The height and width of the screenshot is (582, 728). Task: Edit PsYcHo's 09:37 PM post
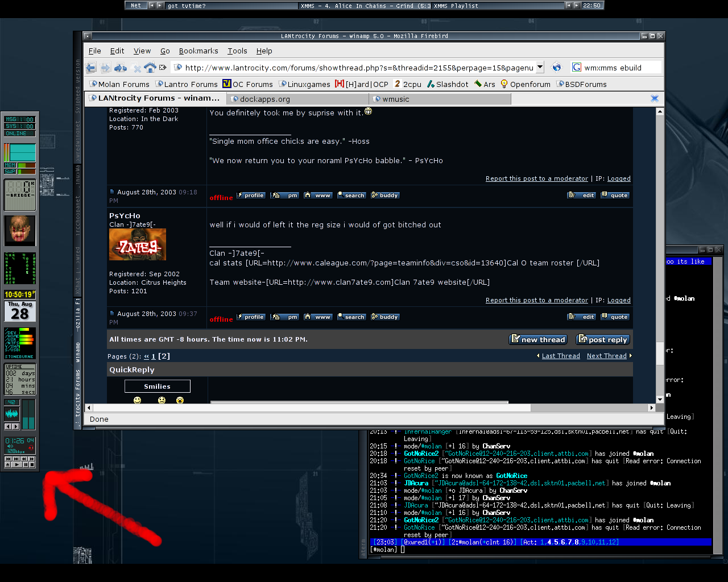point(581,317)
